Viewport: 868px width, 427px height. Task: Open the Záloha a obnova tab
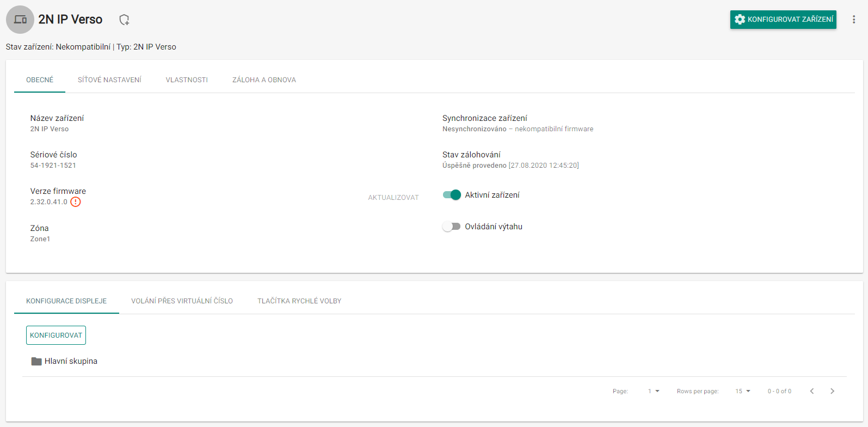pyautogui.click(x=264, y=80)
